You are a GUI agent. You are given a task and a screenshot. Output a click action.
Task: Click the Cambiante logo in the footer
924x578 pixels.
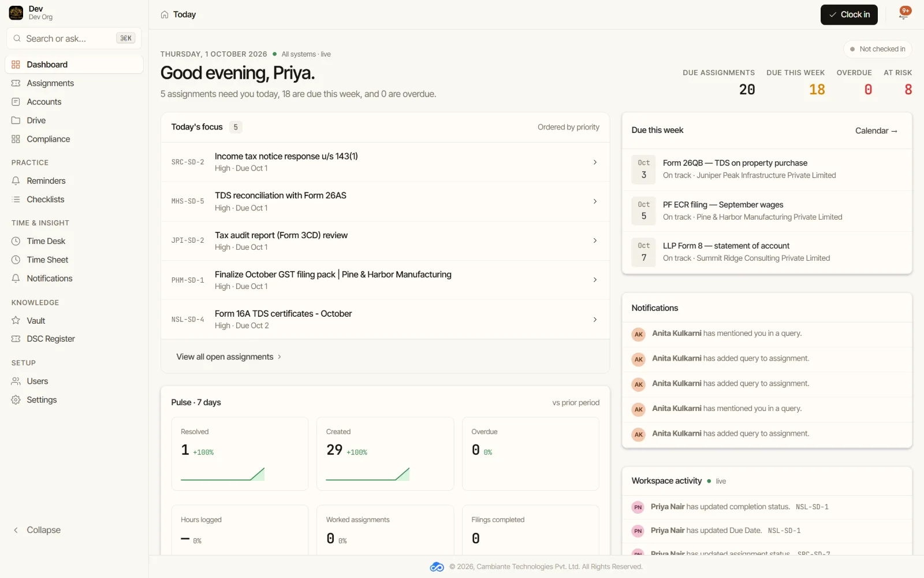coord(437,567)
